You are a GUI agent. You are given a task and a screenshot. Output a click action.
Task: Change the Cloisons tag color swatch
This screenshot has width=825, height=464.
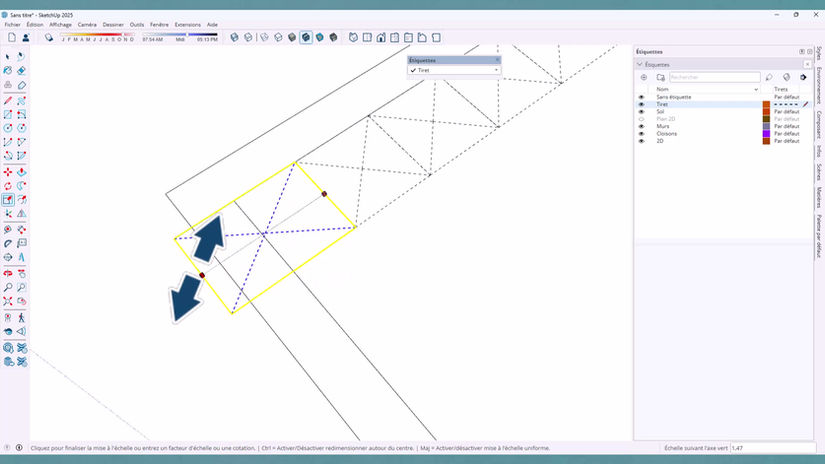tap(766, 134)
